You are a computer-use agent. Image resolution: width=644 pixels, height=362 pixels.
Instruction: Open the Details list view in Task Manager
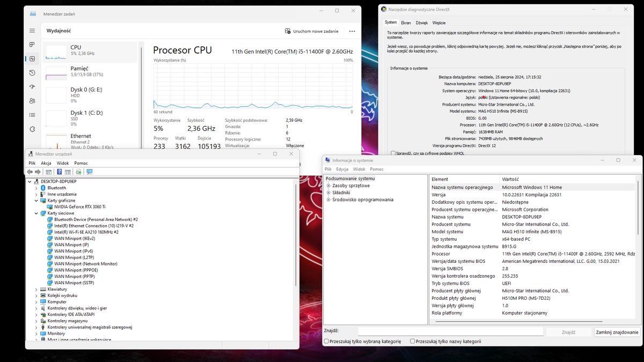(32, 114)
